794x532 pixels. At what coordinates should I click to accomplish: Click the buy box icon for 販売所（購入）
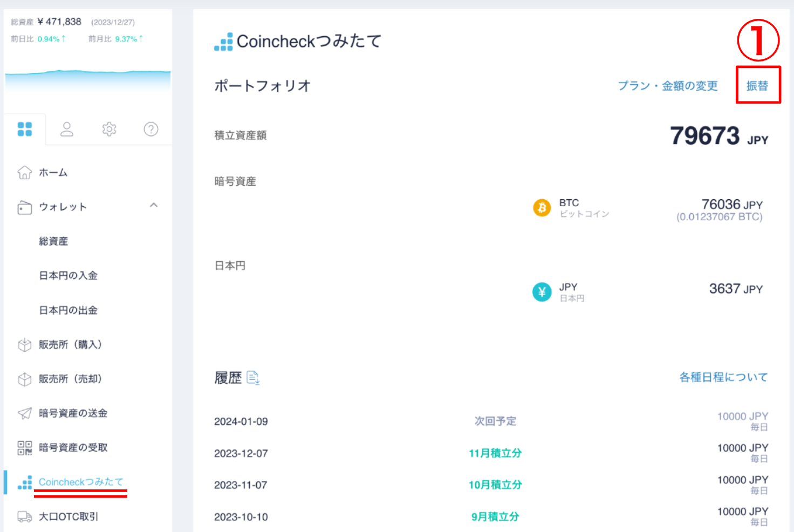point(25,345)
